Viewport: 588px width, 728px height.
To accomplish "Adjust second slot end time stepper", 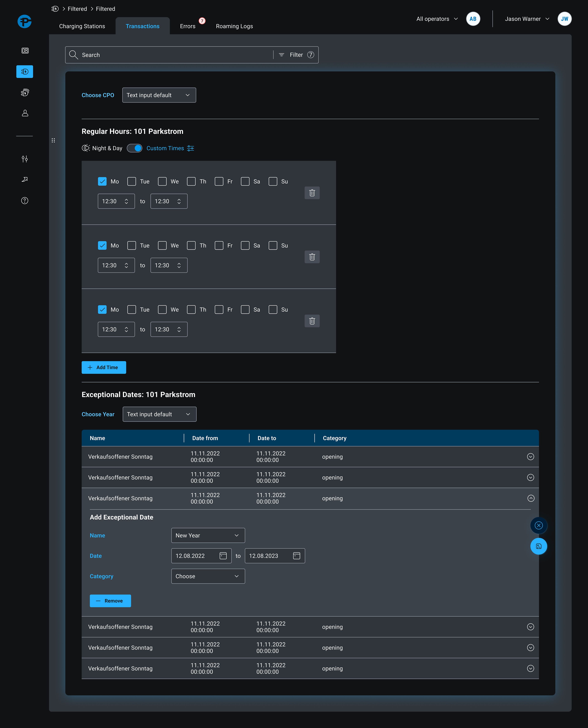I will click(179, 265).
